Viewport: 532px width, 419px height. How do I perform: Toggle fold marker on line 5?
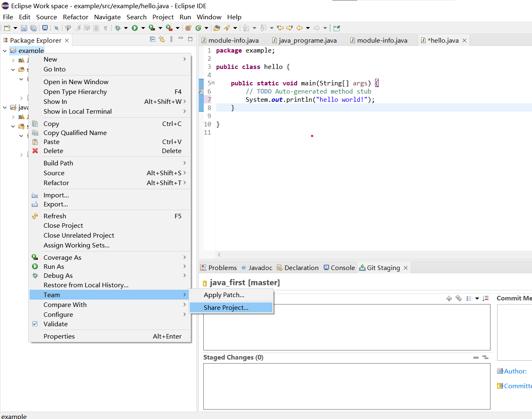tap(213, 83)
